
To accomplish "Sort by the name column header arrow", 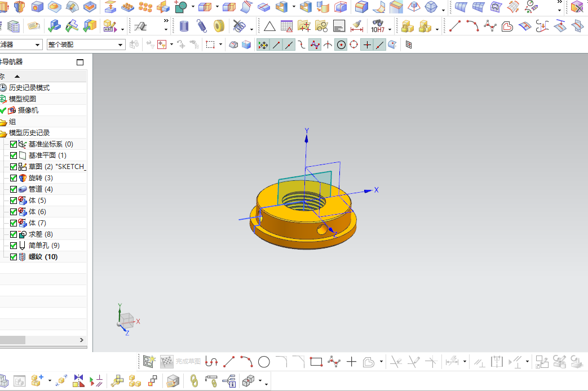I will coord(17,76).
